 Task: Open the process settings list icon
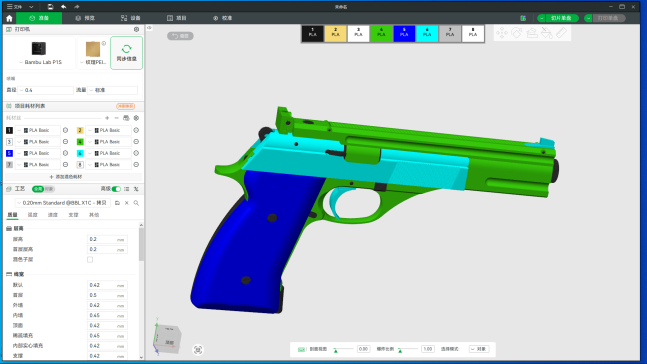(127, 189)
